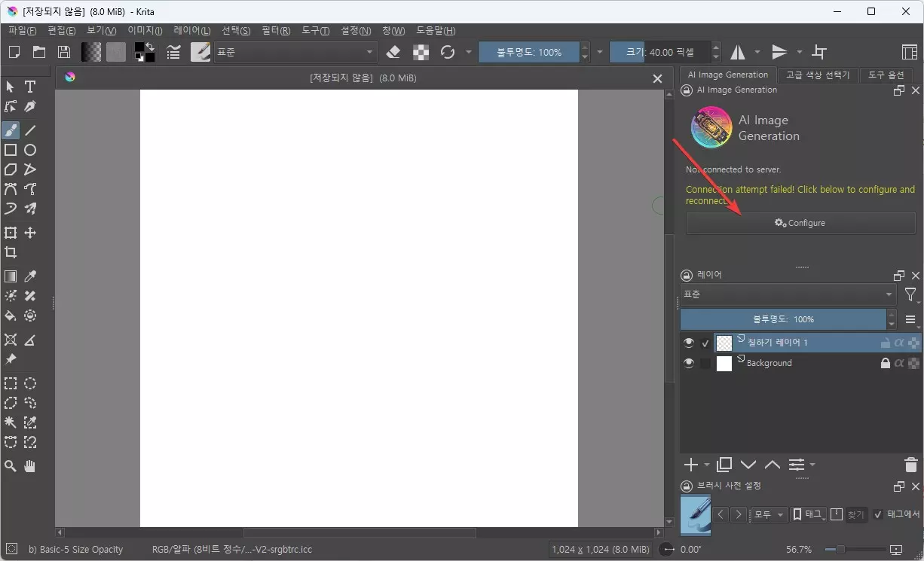Activate the Transform tool
Viewport: 924px width, 561px height.
(x=11, y=233)
